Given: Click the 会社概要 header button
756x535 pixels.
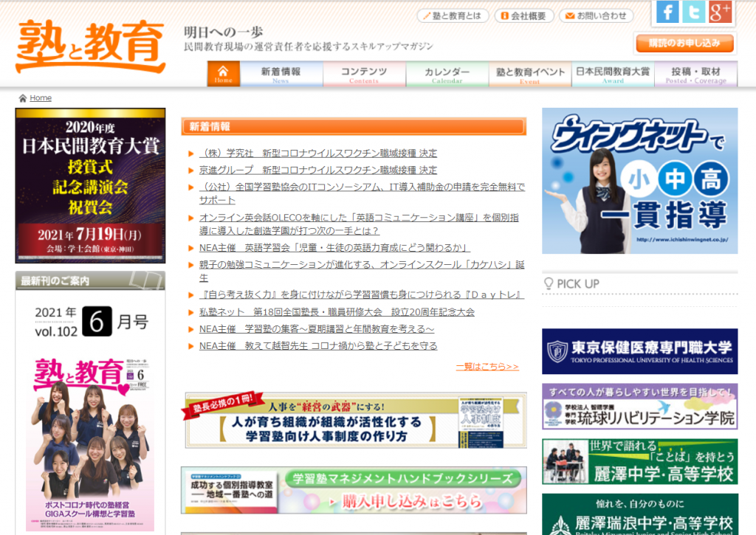Looking at the screenshot, I should click(x=524, y=16).
